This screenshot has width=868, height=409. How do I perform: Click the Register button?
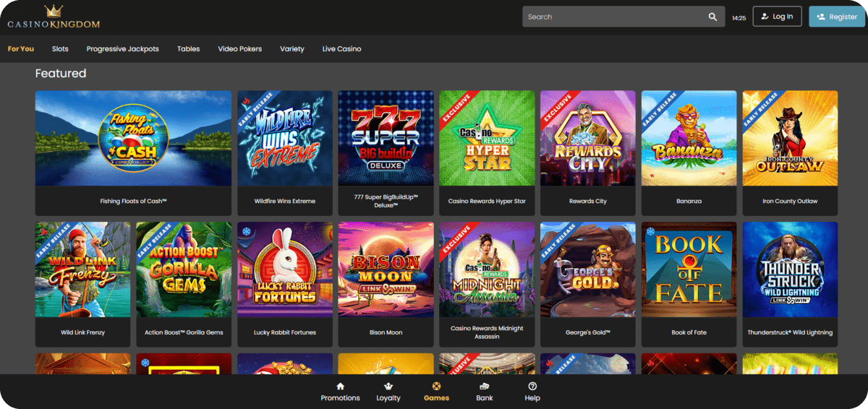[x=837, y=17]
